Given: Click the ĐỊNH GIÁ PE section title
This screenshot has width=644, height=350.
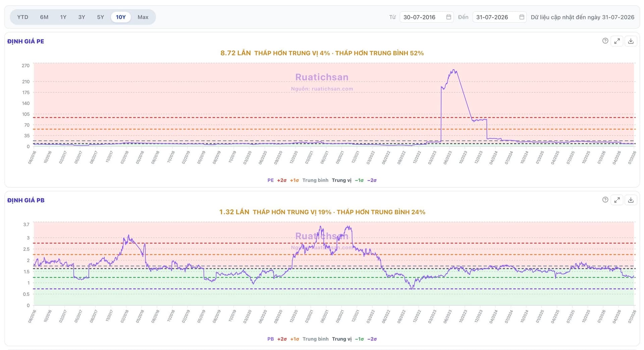Looking at the screenshot, I should coord(26,41).
